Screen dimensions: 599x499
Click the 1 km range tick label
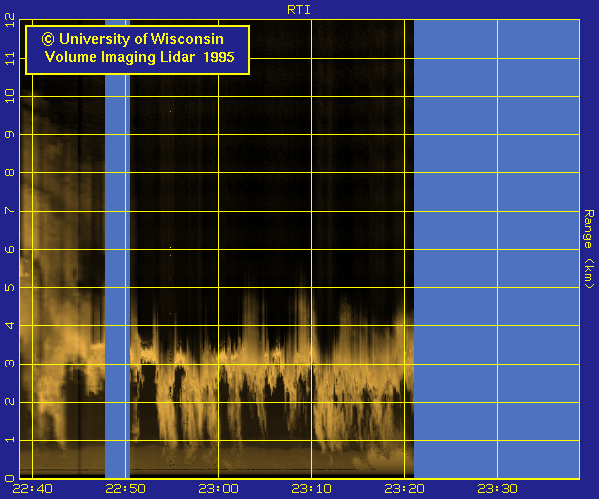pos(10,440)
